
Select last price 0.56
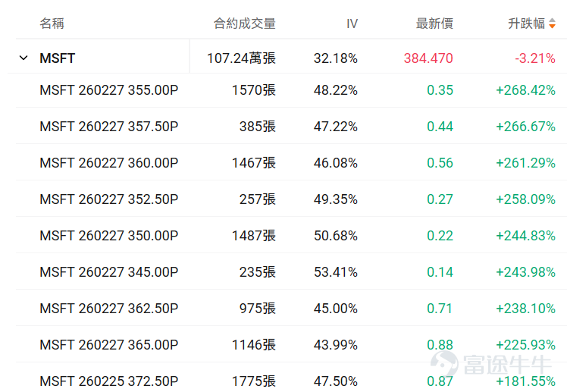click(x=440, y=163)
